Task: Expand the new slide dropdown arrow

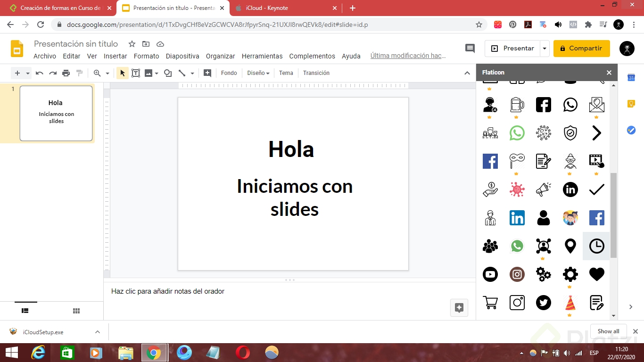Action: (x=27, y=73)
